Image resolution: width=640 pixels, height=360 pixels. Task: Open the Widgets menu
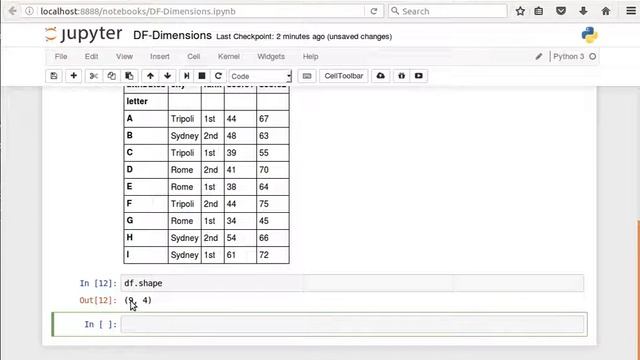pos(271,57)
